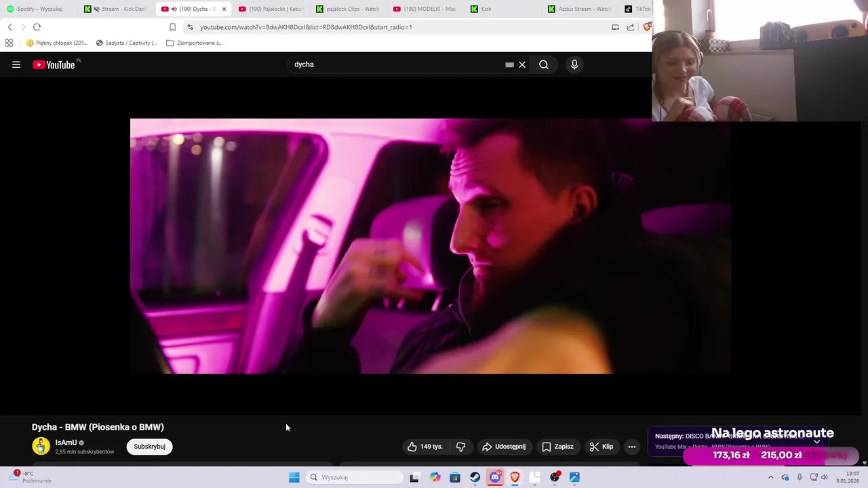Screen dimensions: 868x488
Task: Open more actions three-dot menu
Action: 632,447
